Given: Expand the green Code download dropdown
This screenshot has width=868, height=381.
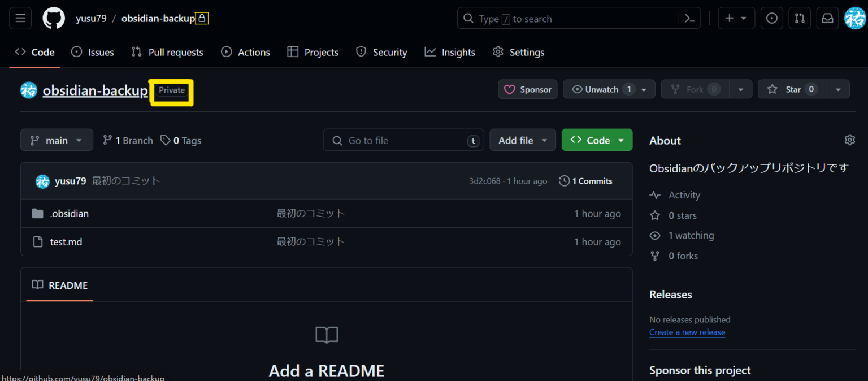Looking at the screenshot, I should 597,140.
